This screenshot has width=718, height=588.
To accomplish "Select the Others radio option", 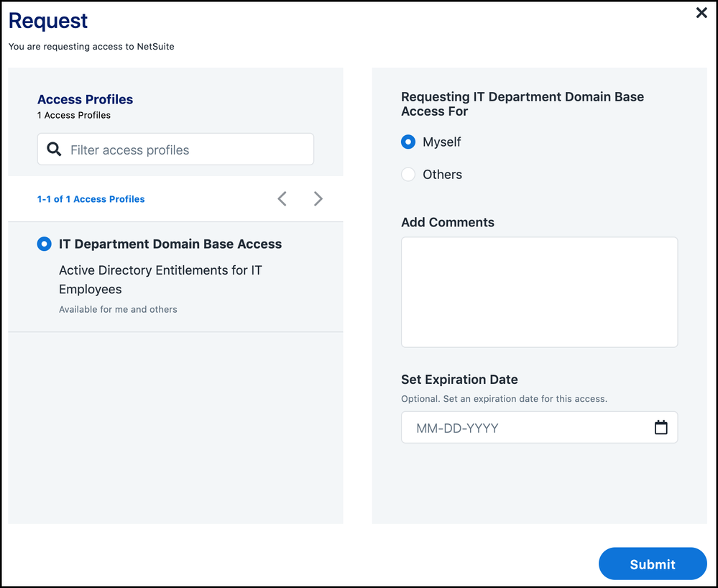I will 408,175.
